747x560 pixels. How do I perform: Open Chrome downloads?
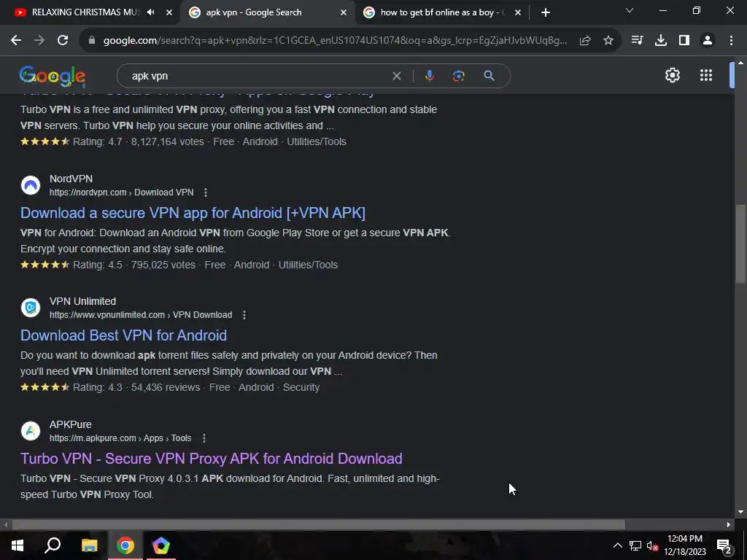pyautogui.click(x=661, y=41)
